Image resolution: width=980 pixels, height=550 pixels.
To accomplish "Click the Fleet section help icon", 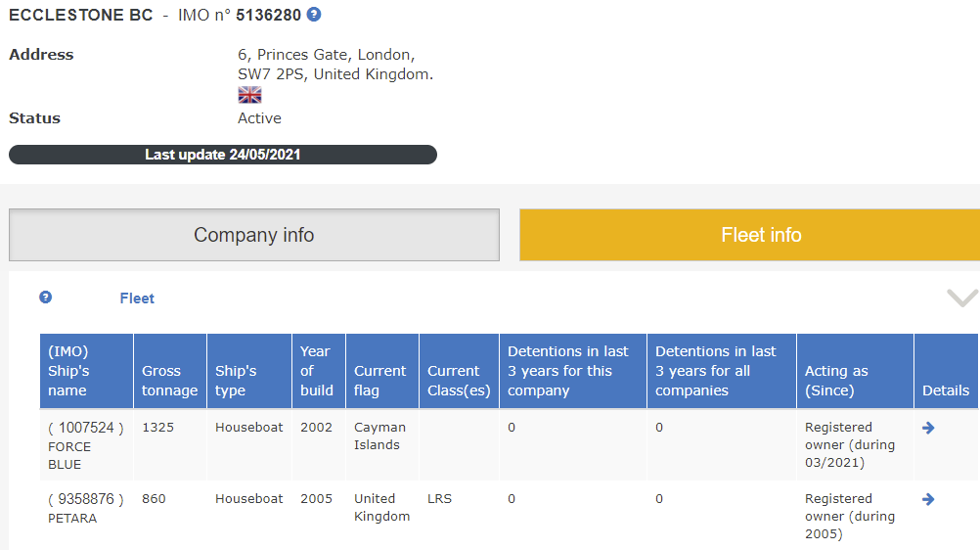I will pyautogui.click(x=45, y=298).
